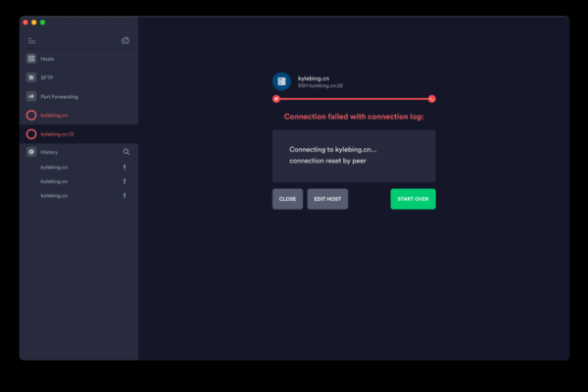Click the right end of the connection progress bar
This screenshot has width=588, height=392.
click(x=431, y=99)
